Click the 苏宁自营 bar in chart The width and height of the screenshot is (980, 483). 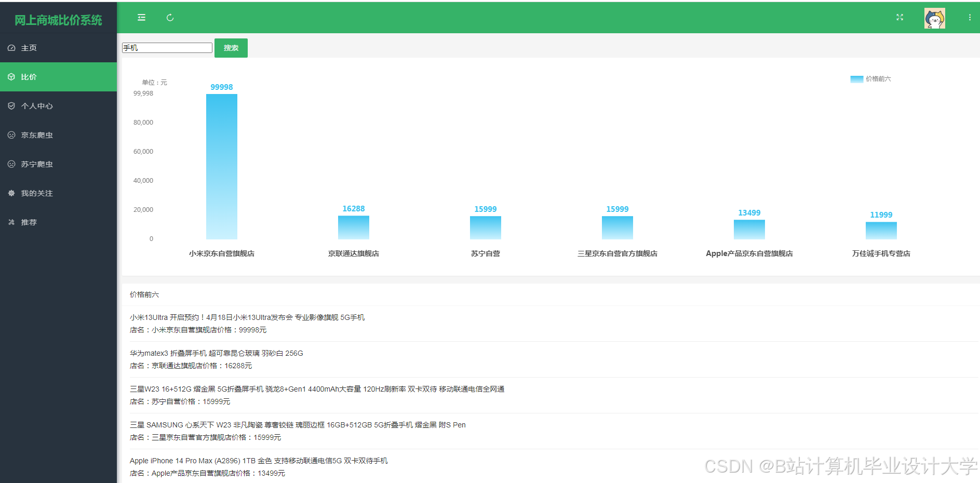pos(486,227)
